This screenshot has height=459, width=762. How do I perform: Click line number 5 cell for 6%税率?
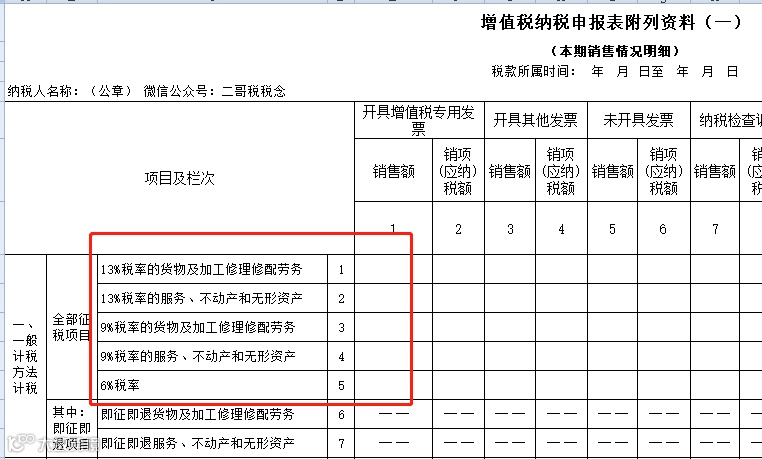341,385
